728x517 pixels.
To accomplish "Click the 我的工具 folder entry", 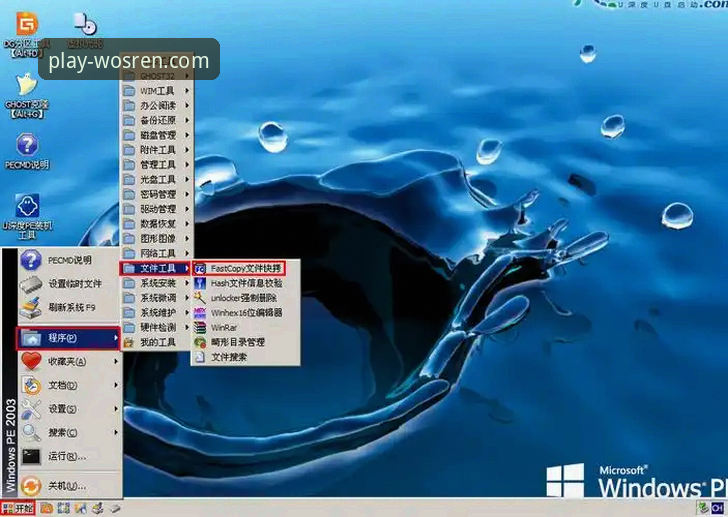I will click(156, 343).
